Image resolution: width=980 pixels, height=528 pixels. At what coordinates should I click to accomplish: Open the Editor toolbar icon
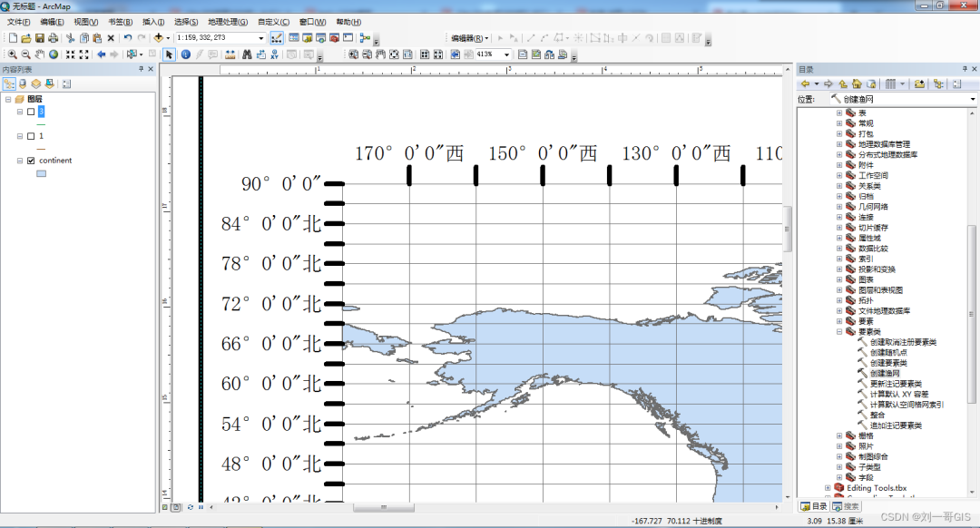click(x=276, y=38)
